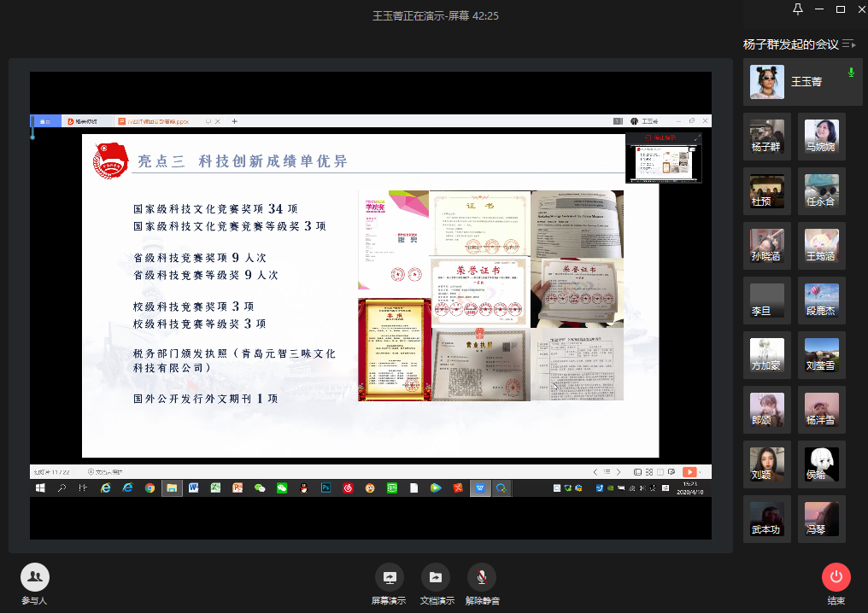Click the 杨子群发起的会议 meeting title
Viewport: 868px width, 613px height.
tap(790, 44)
